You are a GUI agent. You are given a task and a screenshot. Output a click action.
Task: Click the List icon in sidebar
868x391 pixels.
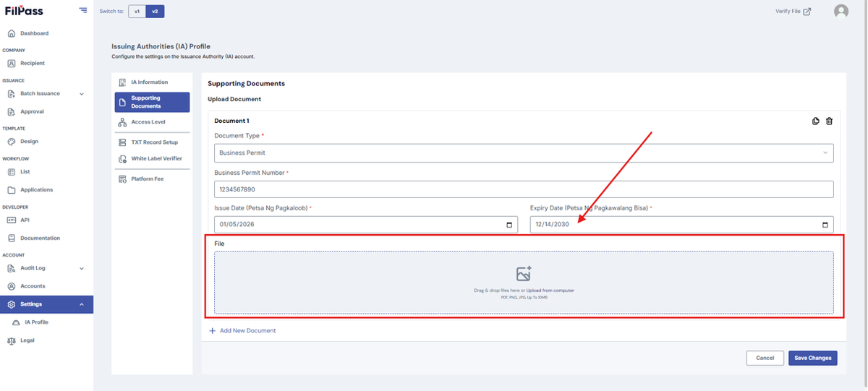click(12, 172)
